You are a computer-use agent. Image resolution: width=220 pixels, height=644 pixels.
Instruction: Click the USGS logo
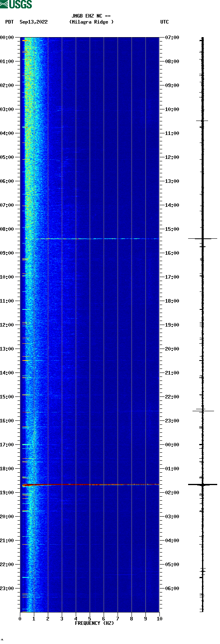(16, 4)
